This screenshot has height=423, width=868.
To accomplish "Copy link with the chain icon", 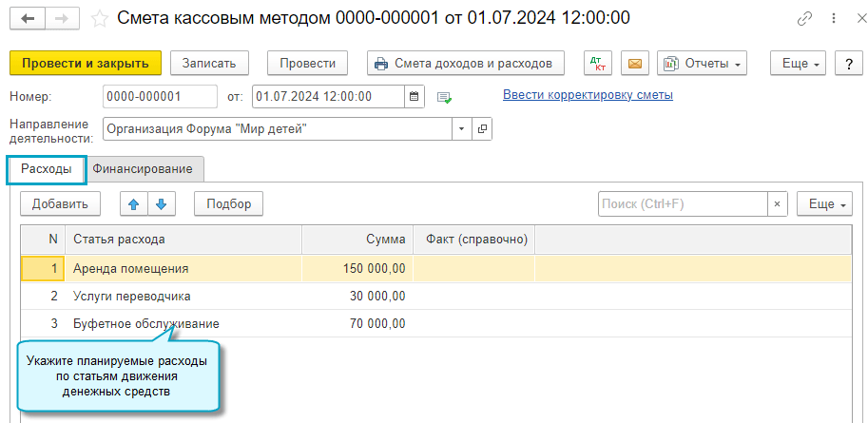I will (803, 19).
